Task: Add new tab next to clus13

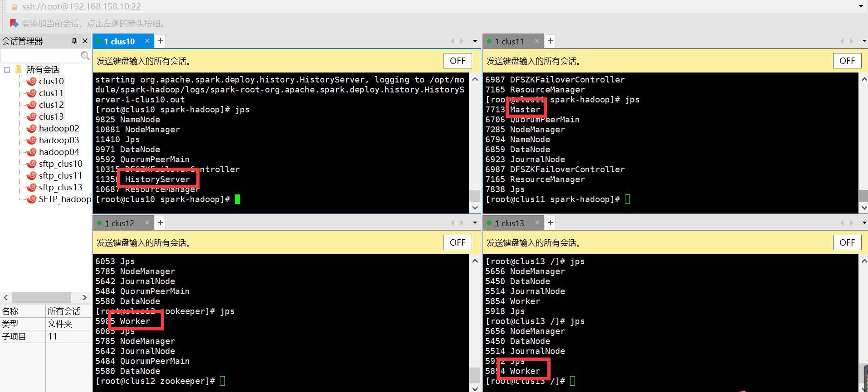Action: click(551, 223)
